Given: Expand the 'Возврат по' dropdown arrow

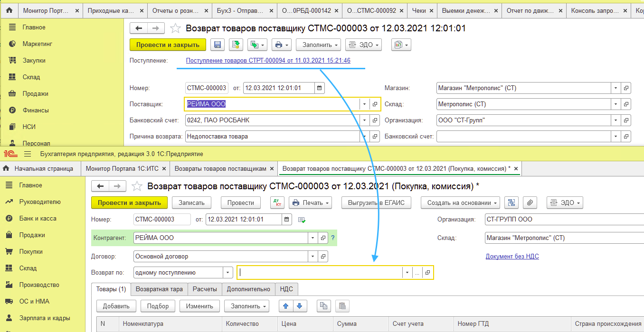Looking at the screenshot, I should (228, 273).
